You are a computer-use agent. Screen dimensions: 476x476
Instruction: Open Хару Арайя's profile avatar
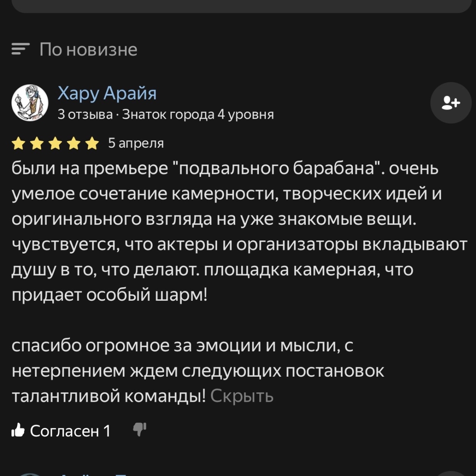30,103
